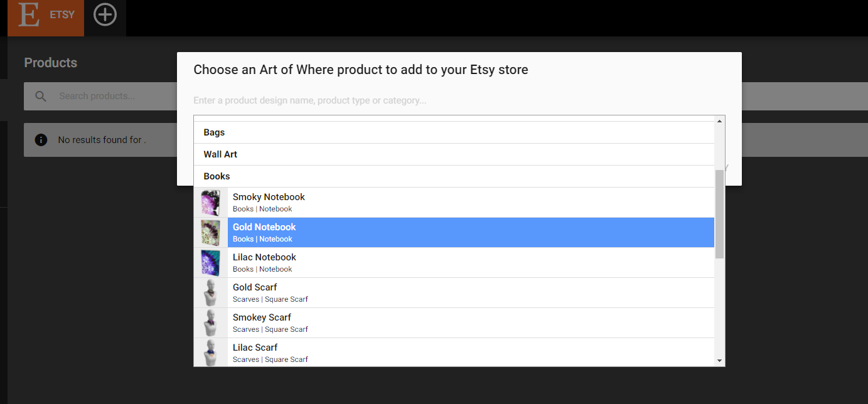Viewport: 868px width, 404px height.
Task: Select the Wall Art category
Action: 454,154
